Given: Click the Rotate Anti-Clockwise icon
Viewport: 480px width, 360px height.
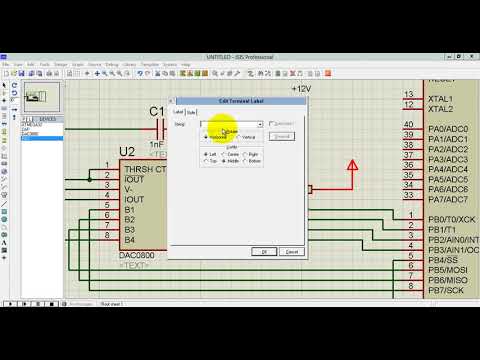Looking at the screenshot, I should 14,93.
